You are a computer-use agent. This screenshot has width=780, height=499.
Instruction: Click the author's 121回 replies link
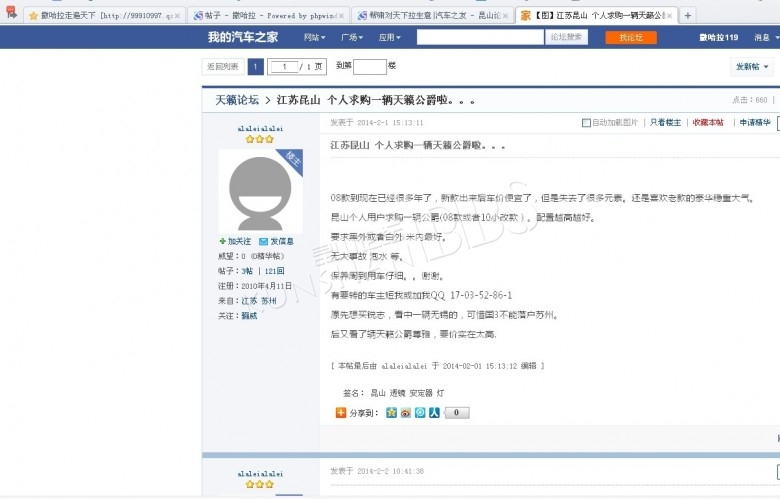(275, 271)
